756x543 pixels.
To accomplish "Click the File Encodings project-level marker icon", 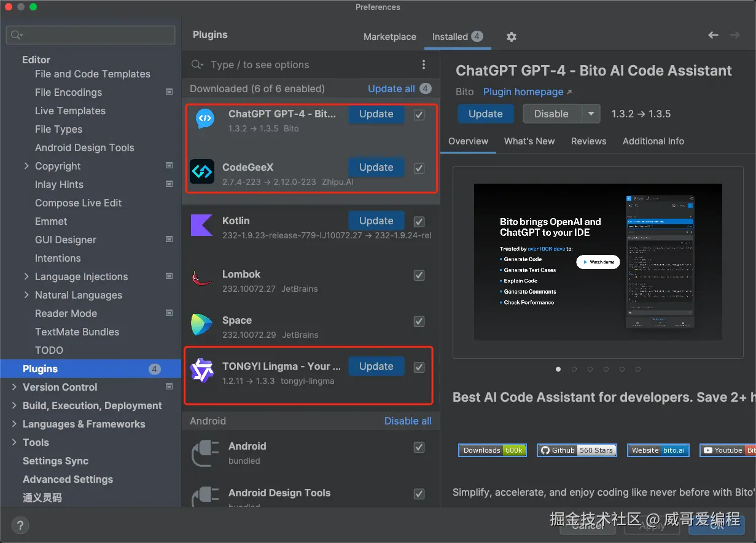I will [x=170, y=92].
